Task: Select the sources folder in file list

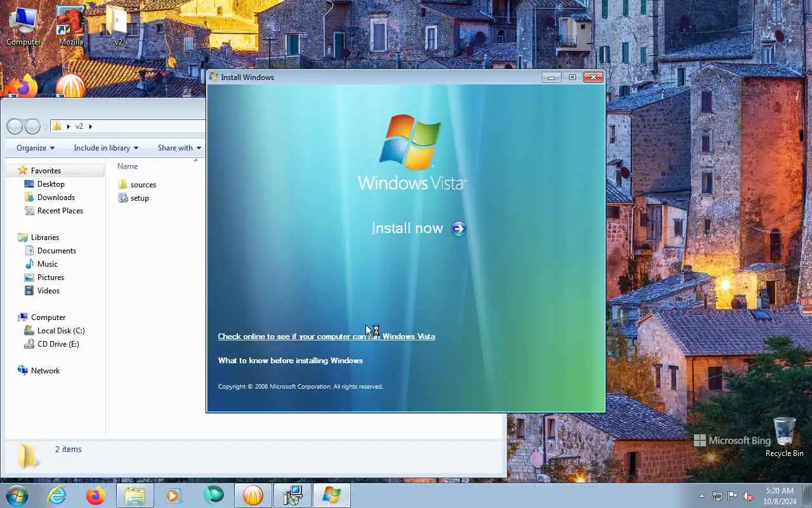Action: pos(137,185)
